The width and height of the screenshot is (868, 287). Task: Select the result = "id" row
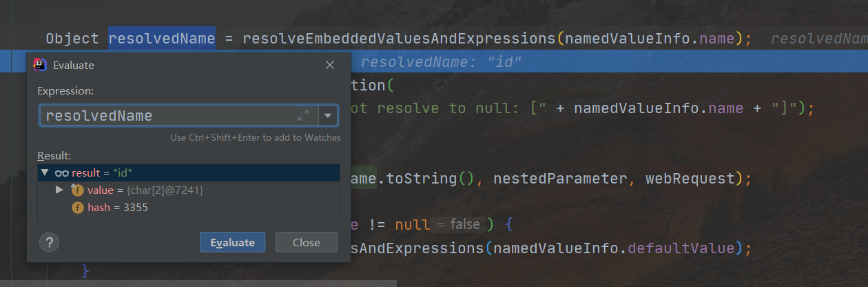189,172
